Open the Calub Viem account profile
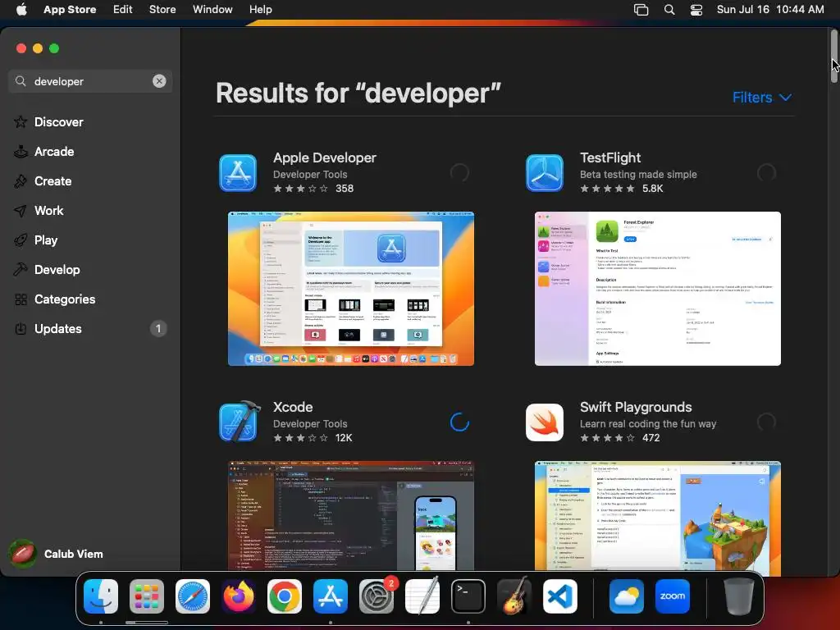840x630 pixels. click(57, 554)
